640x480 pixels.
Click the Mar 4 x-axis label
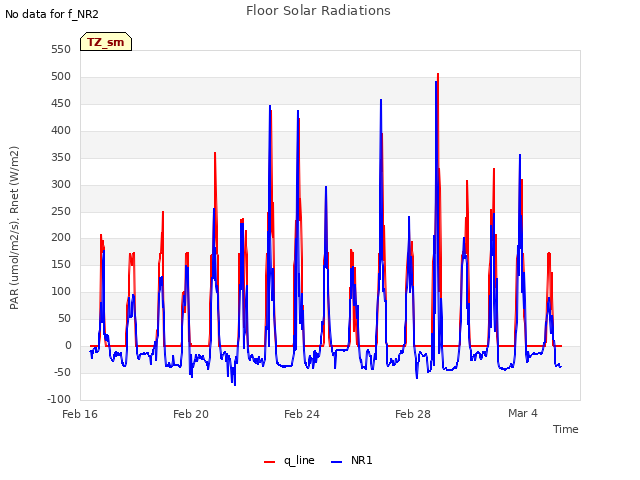coord(523,413)
